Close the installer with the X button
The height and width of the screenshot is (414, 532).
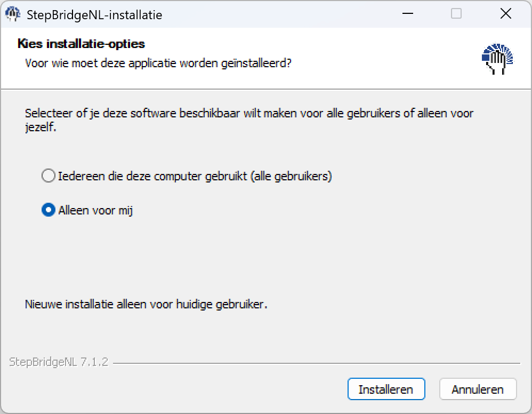point(505,13)
